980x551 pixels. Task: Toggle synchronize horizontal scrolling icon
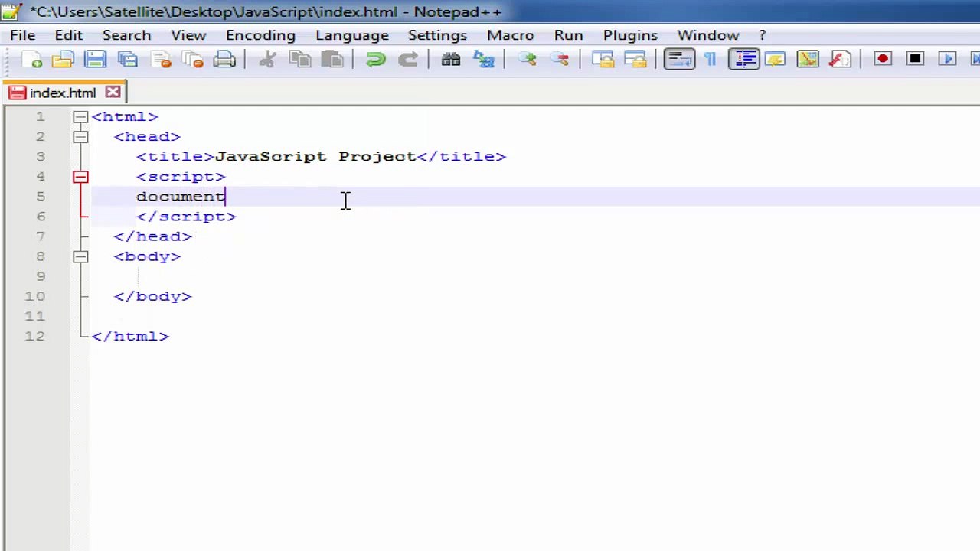pyautogui.click(x=635, y=60)
